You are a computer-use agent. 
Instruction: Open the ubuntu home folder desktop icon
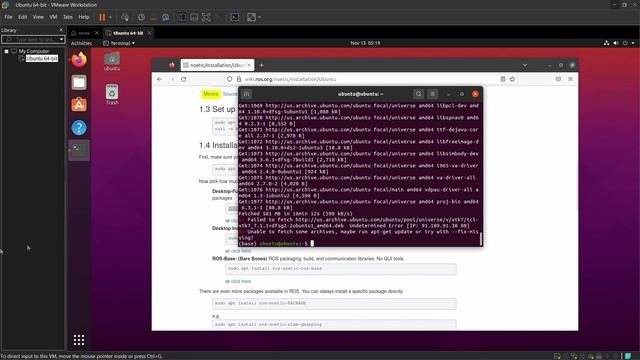coord(112,61)
